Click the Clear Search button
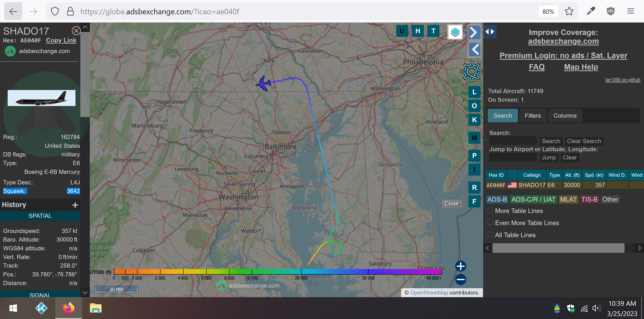Image resolution: width=644 pixels, height=319 pixels. (584, 141)
